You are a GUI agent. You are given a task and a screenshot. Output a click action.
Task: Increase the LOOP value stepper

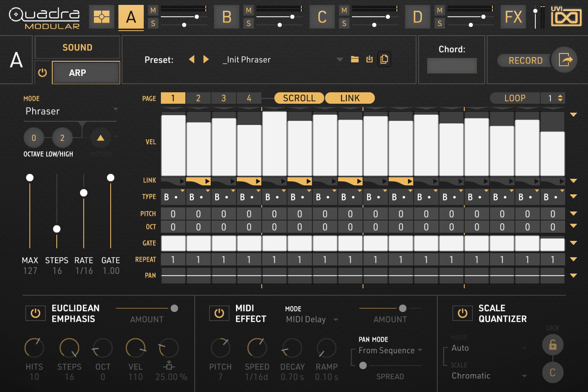(560, 96)
